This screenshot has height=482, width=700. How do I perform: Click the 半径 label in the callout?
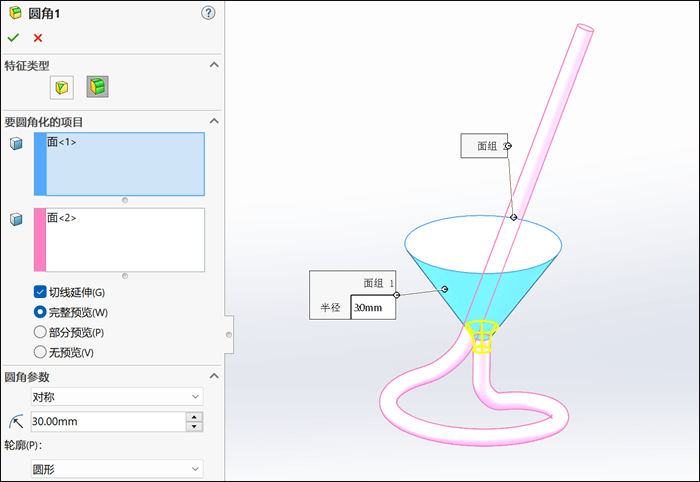330,307
